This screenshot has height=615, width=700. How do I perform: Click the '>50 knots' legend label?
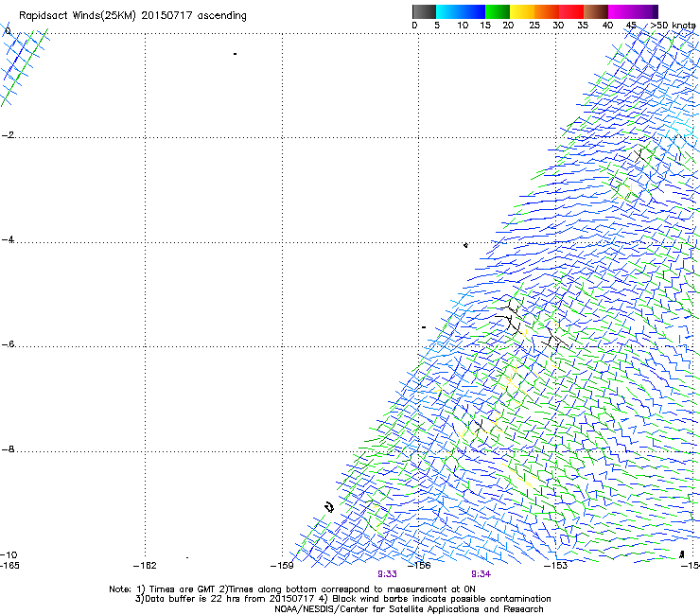coord(673,26)
